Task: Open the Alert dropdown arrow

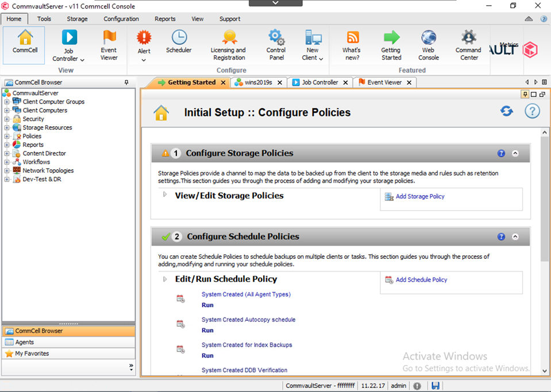Action: (144, 60)
